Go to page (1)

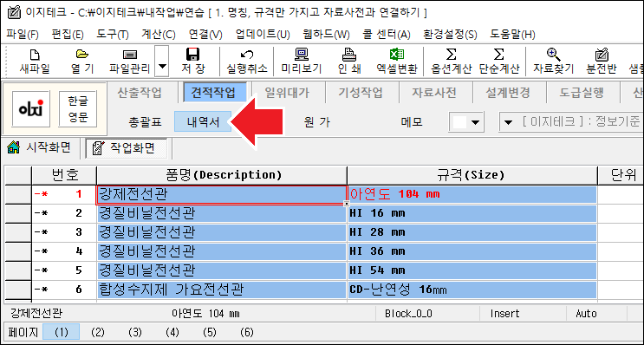(62, 332)
